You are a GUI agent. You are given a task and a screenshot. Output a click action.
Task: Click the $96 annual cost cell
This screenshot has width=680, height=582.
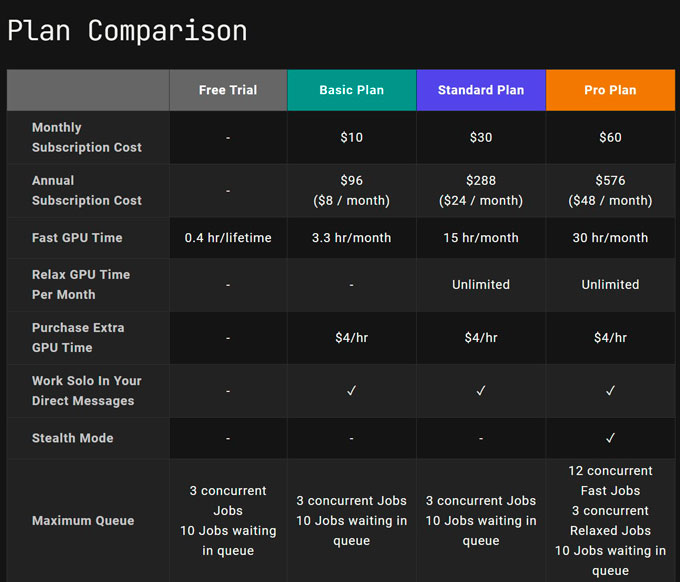click(352, 190)
